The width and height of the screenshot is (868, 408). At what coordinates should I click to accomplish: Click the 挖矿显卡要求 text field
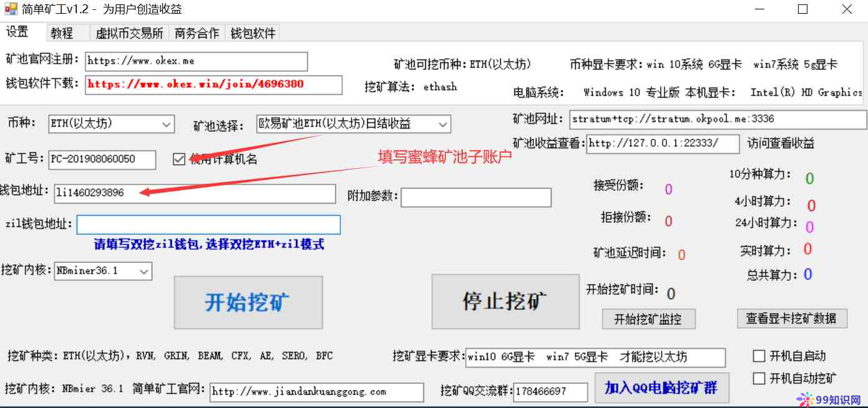click(x=596, y=357)
